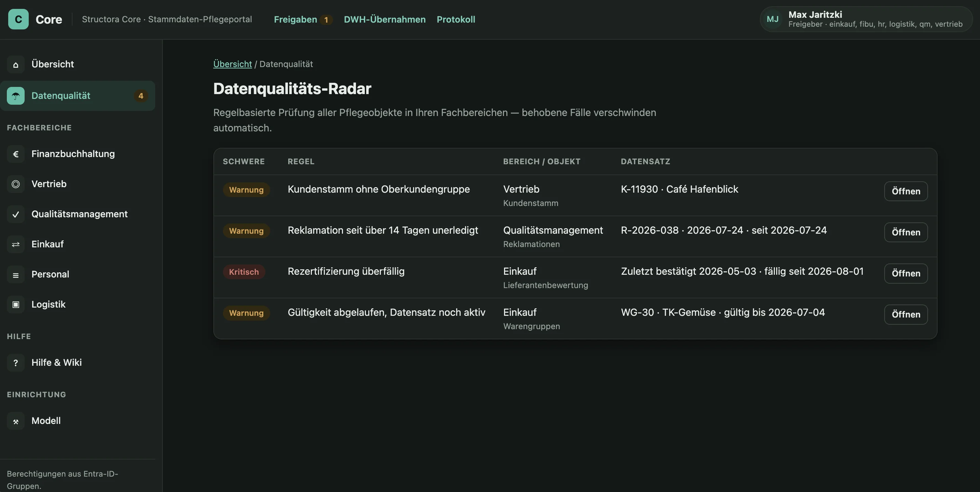Click 'WG-30 · TK-Gemüse' dataset cell
980x492 pixels.
723,313
